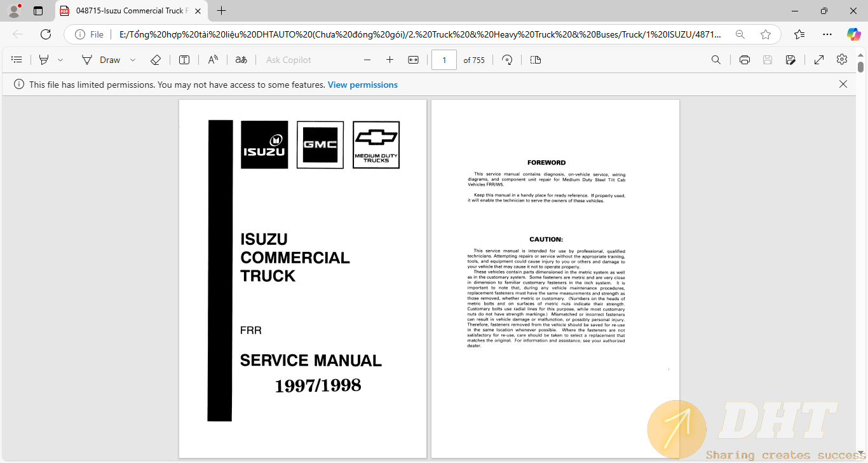This screenshot has height=463, width=868.
Task: Click the FOREWORD heading
Action: (x=546, y=163)
